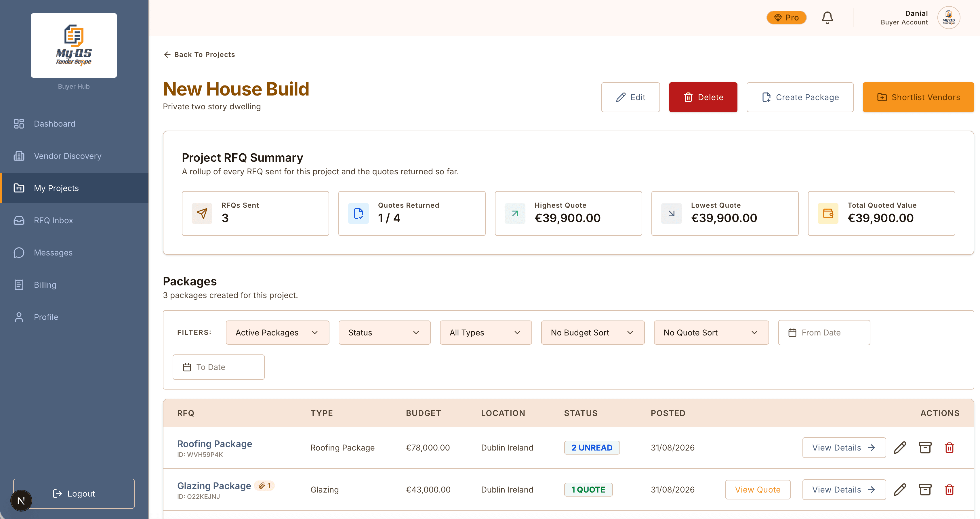Click Shortlist Vendors button

tap(918, 97)
